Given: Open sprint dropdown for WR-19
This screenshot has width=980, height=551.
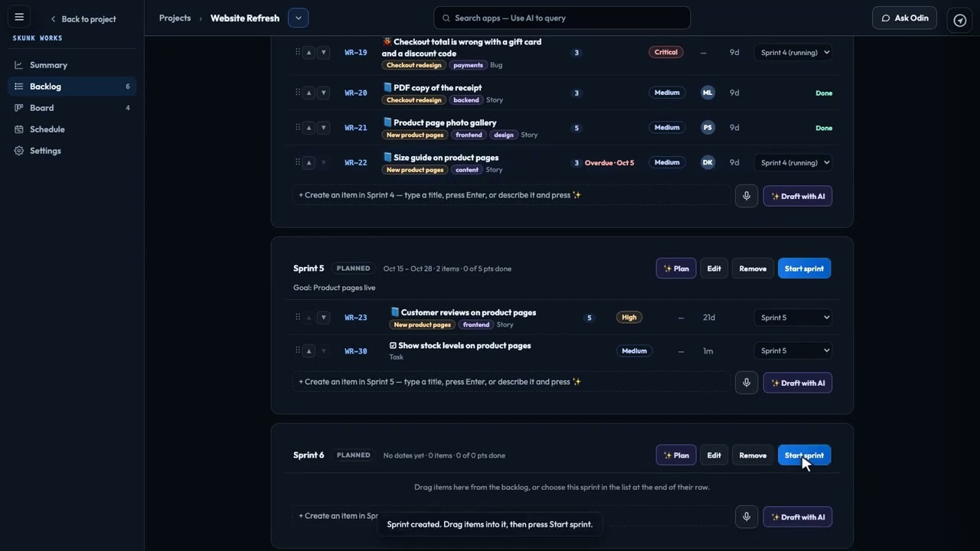Looking at the screenshot, I should click(x=792, y=53).
